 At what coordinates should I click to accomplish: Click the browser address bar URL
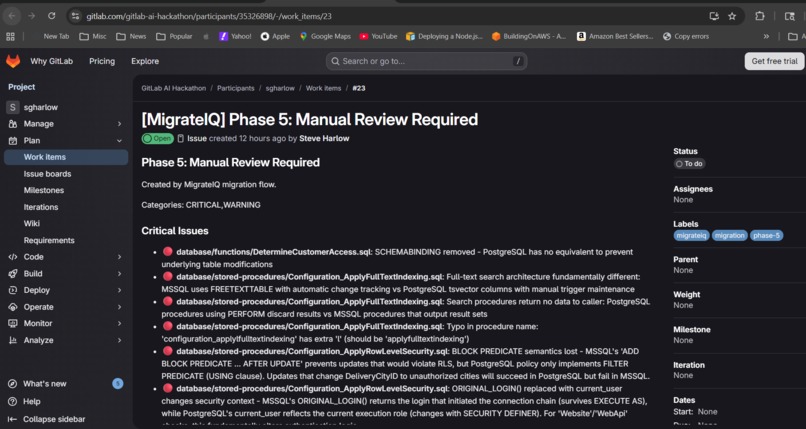coord(209,16)
